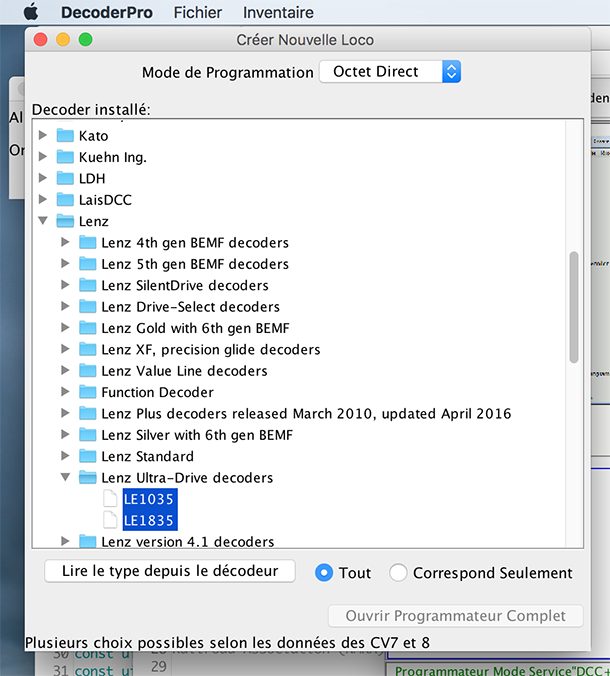Choose the Tout radio button
The width and height of the screenshot is (610, 676).
pyautogui.click(x=324, y=573)
